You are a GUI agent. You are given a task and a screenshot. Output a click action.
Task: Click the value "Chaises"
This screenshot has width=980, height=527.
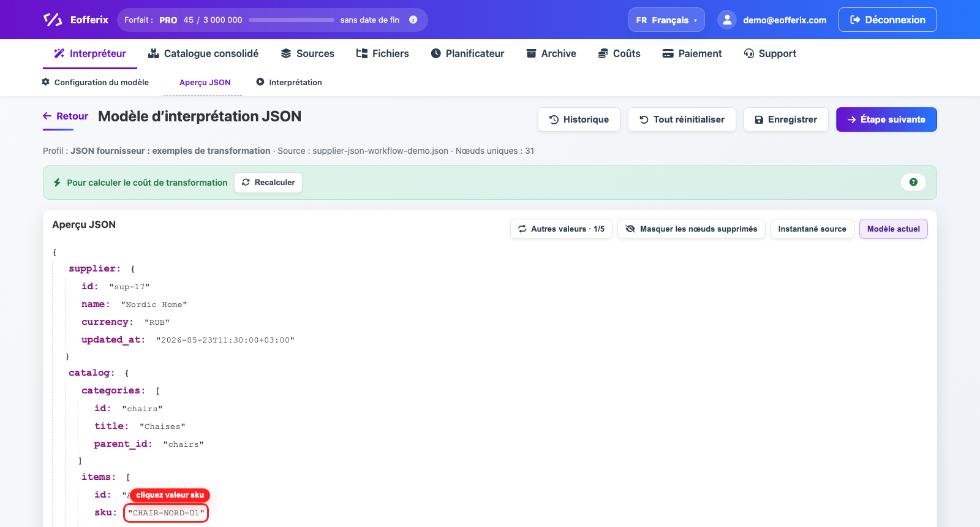coord(162,426)
